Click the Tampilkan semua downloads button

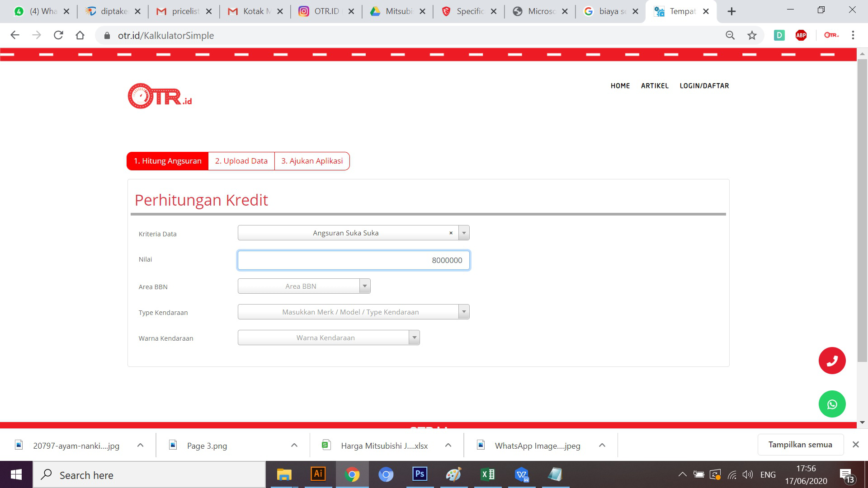coord(800,445)
